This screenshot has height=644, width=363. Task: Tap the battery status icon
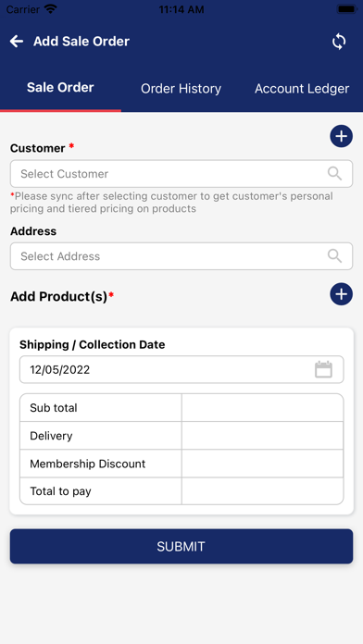point(346,9)
